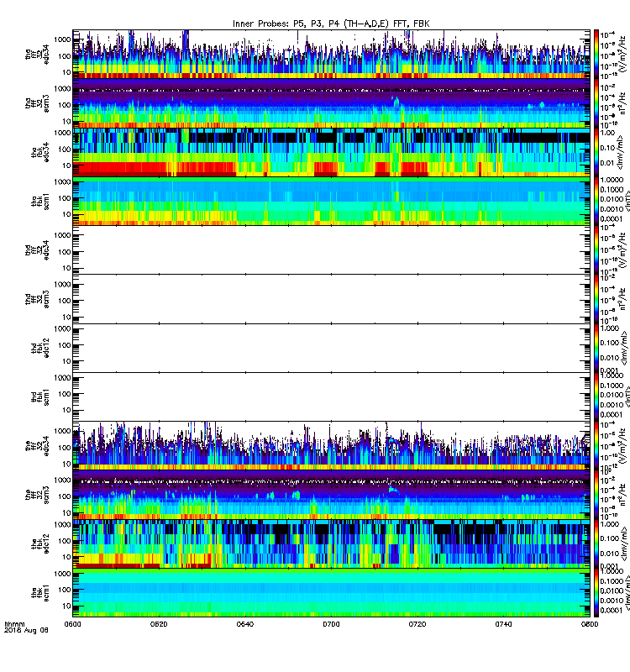630x672 pixels.
Task: Click the empty thd fbk edc12 panel
Action: point(331,348)
